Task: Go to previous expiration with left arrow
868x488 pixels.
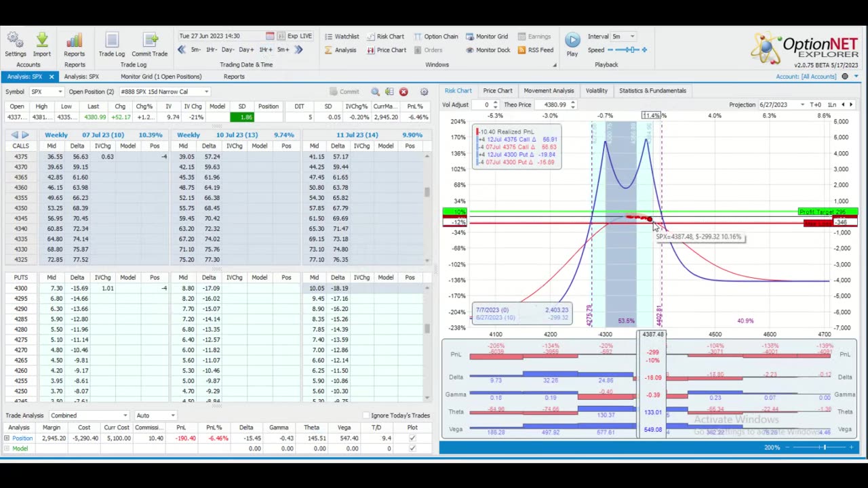Action: [x=15, y=135]
